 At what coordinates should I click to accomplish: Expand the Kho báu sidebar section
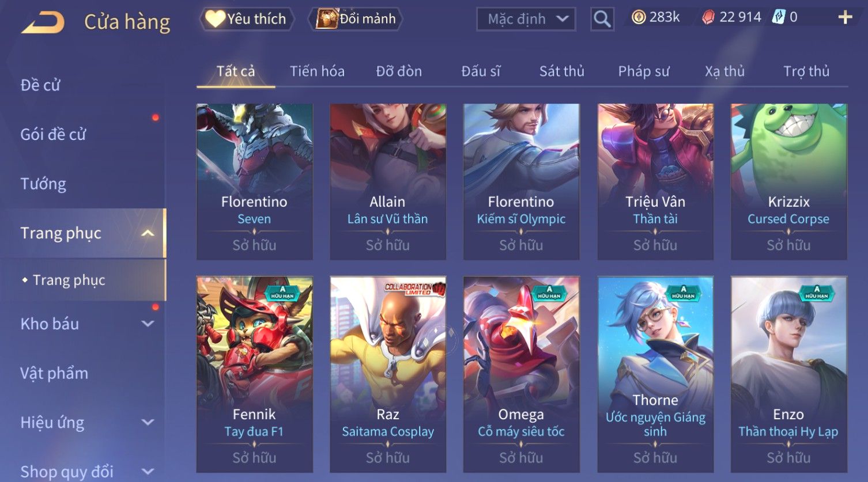pyautogui.click(x=148, y=324)
